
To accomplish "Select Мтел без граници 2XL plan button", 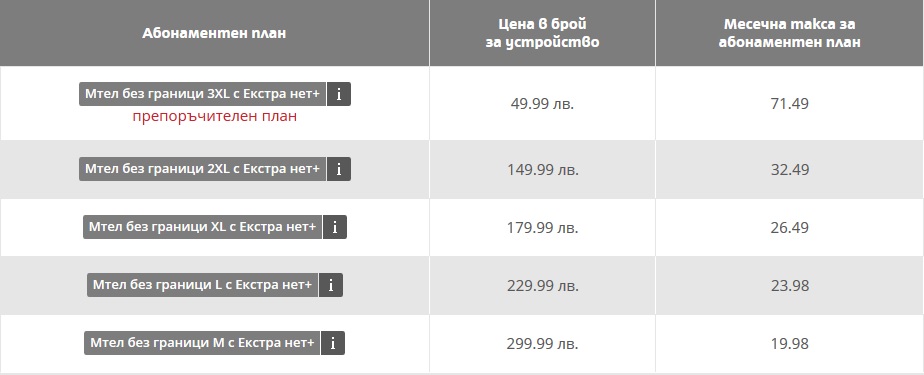I will click(x=202, y=169).
